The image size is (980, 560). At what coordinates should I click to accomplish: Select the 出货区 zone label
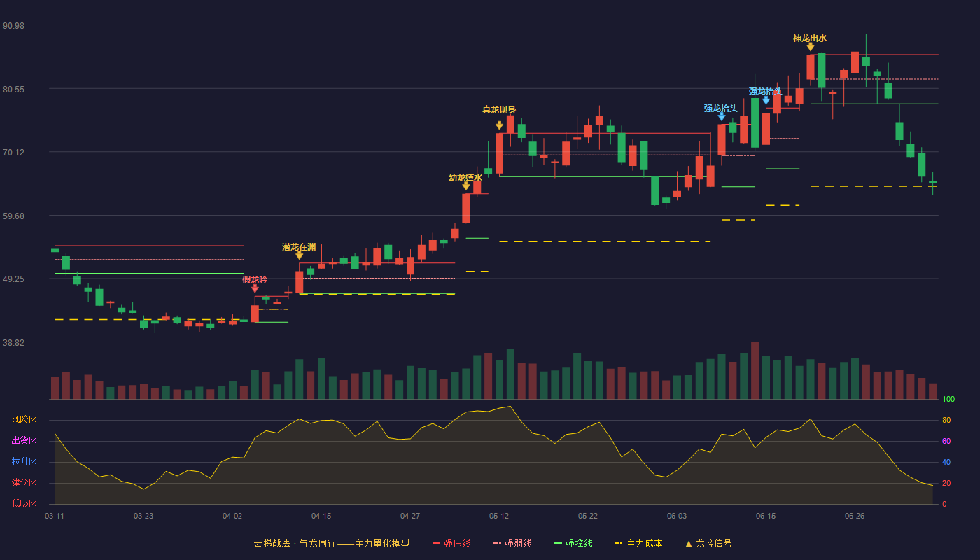[24, 441]
